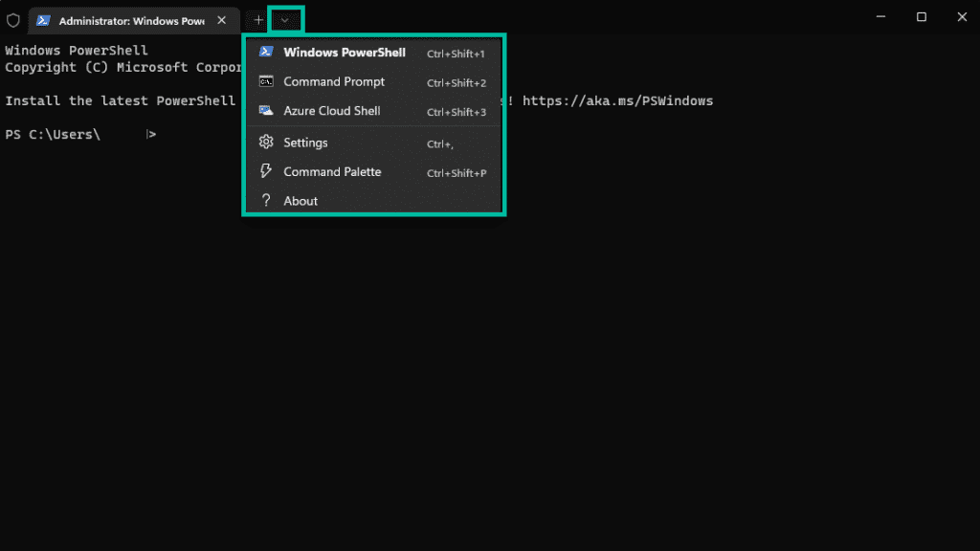Click the Command Palette lightning bolt icon
Screen dimensions: 980x551
[266, 171]
